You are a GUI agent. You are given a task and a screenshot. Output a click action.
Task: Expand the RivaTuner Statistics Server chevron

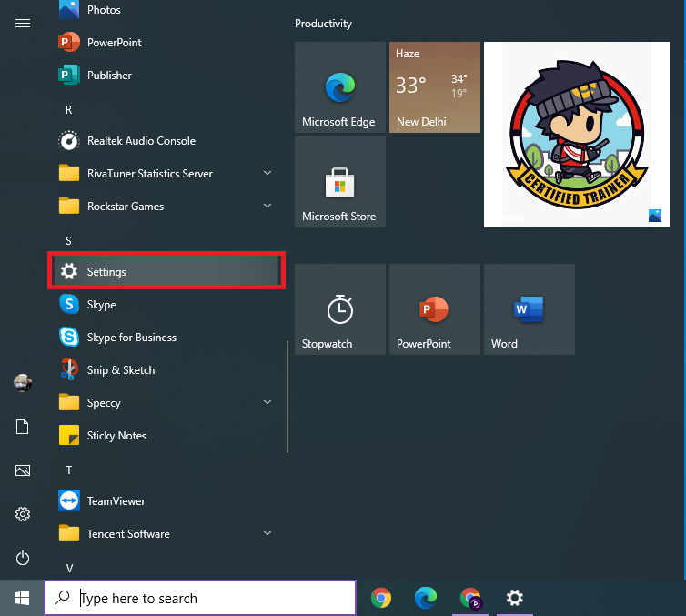[267, 173]
